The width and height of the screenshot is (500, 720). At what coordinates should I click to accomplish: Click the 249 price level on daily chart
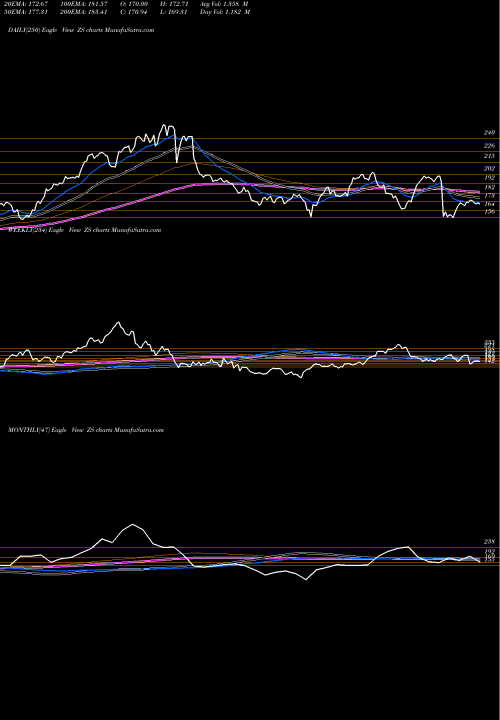489,133
